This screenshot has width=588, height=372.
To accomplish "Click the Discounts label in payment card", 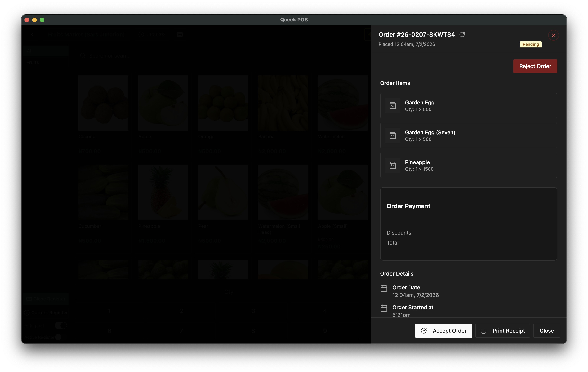I will [399, 233].
